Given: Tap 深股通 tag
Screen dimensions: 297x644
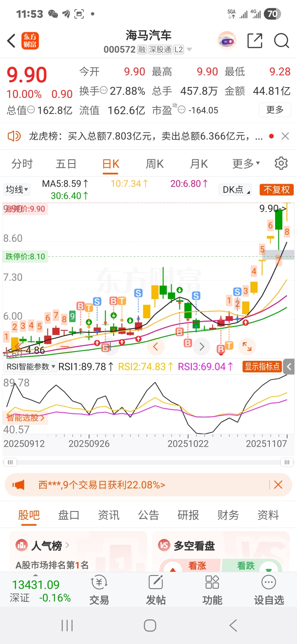Looking at the screenshot, I should pos(160,50).
